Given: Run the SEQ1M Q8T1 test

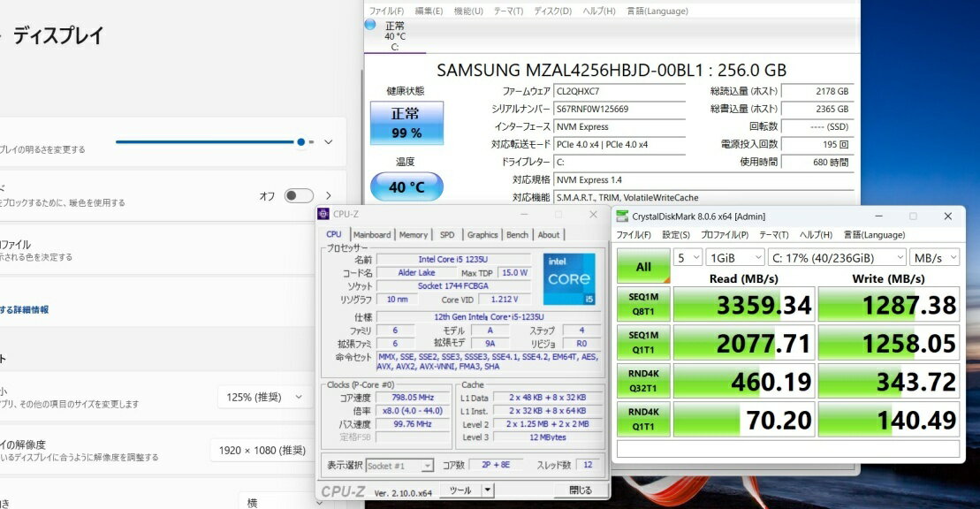Looking at the screenshot, I should [x=643, y=304].
